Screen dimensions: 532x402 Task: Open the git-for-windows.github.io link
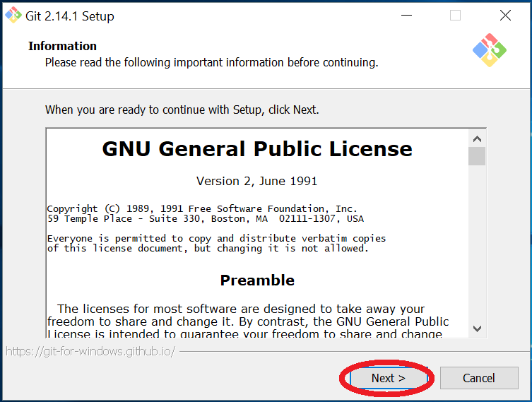tap(90, 351)
